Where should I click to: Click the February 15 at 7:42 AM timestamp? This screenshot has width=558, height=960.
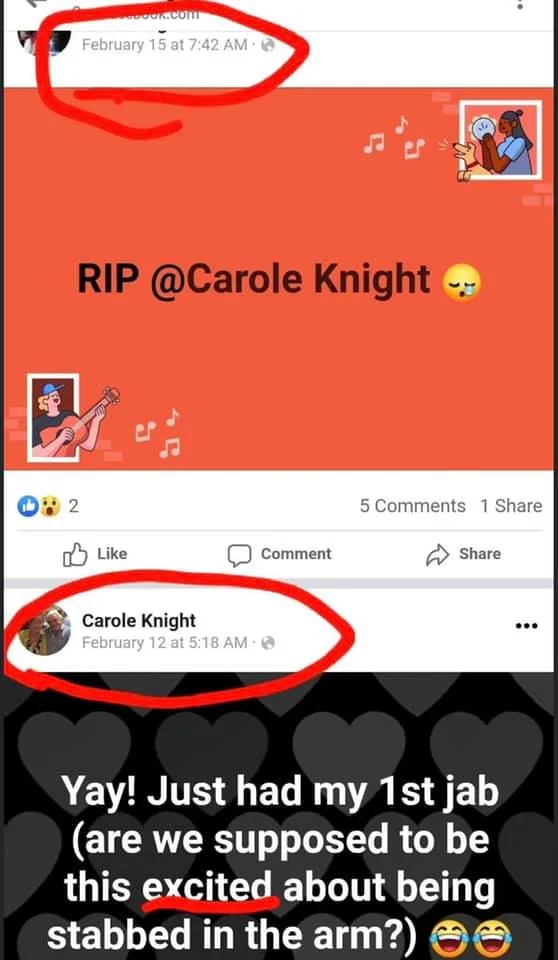point(164,45)
